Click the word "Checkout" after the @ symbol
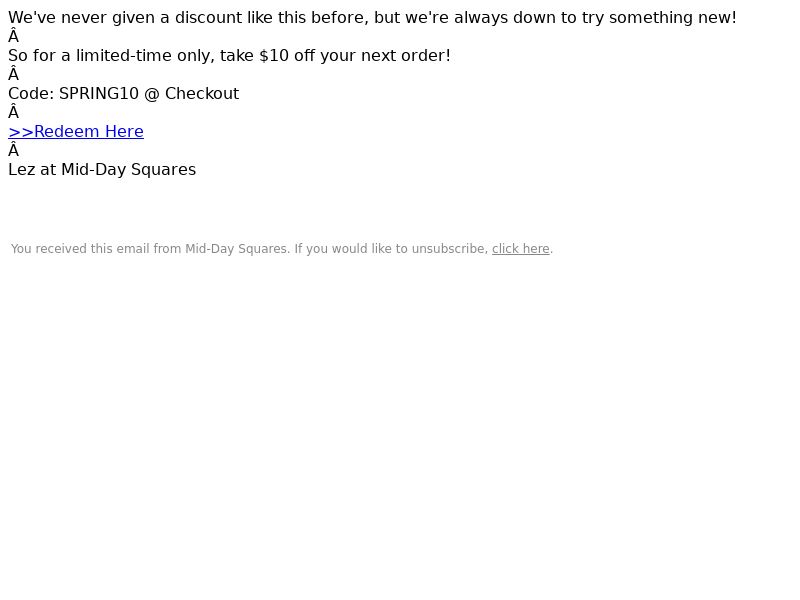 [202, 93]
